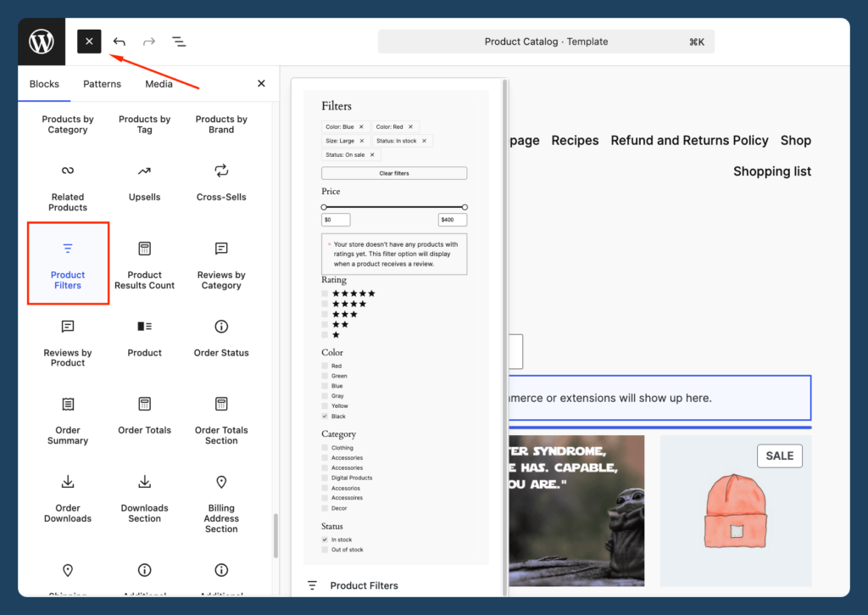Close the inserter panel with the X
The height and width of the screenshot is (615, 868).
pyautogui.click(x=261, y=84)
